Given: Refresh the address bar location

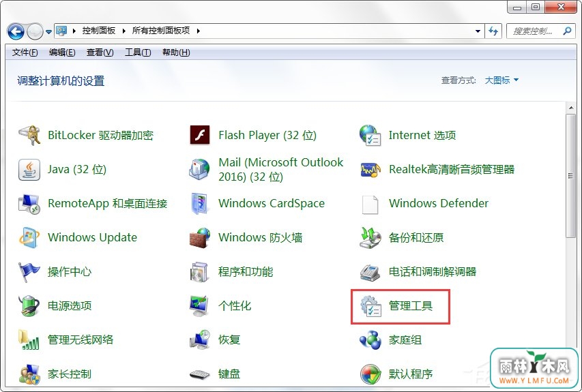Looking at the screenshot, I should click(x=493, y=31).
